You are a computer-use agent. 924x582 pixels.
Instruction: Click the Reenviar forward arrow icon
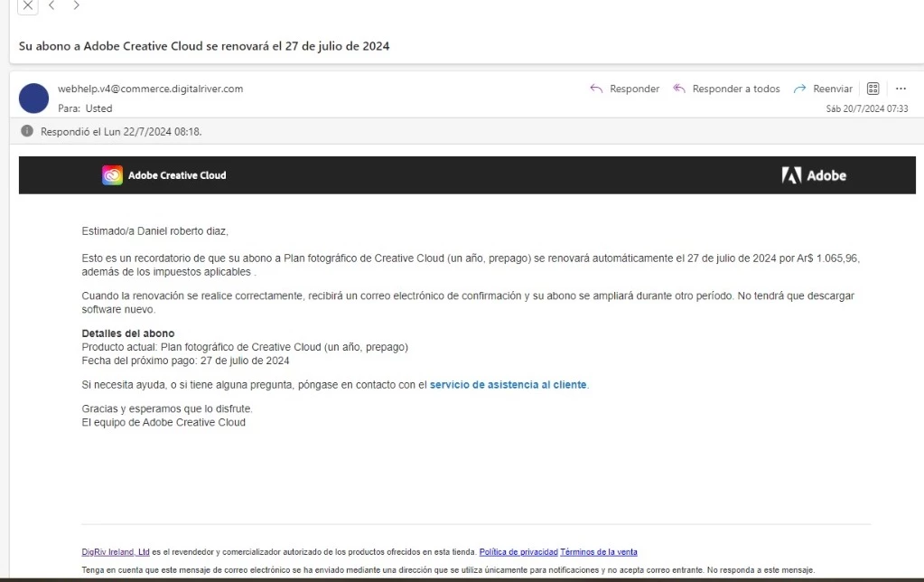799,89
